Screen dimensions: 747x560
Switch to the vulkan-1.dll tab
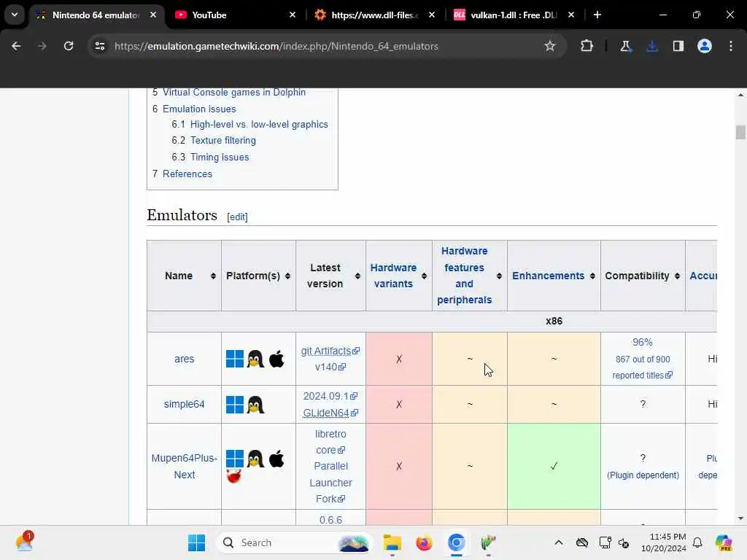click(x=513, y=15)
